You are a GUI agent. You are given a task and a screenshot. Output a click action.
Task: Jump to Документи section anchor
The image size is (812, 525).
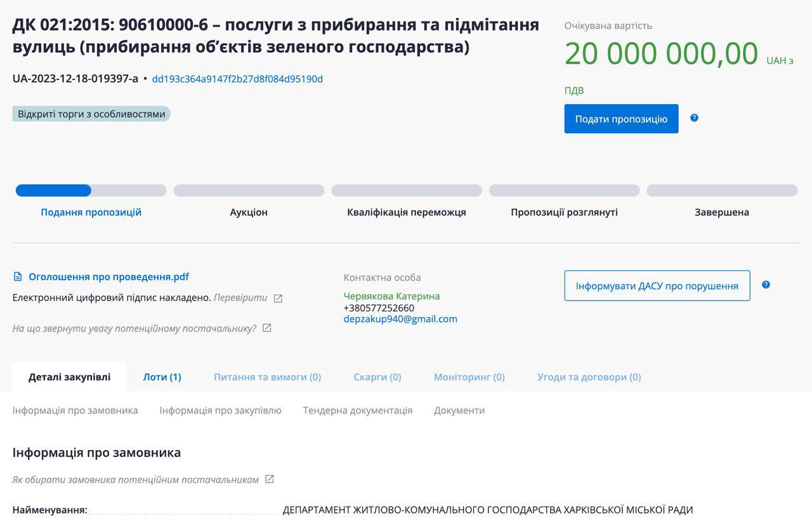click(459, 410)
